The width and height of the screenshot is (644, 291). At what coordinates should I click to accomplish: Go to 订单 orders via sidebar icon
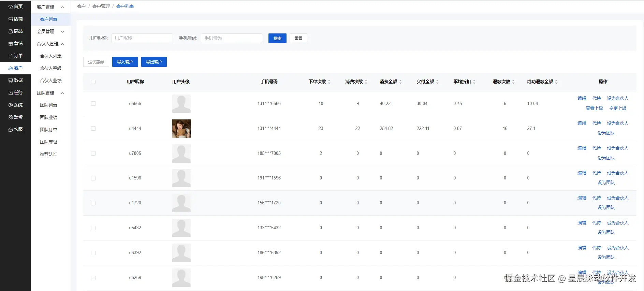coord(11,56)
